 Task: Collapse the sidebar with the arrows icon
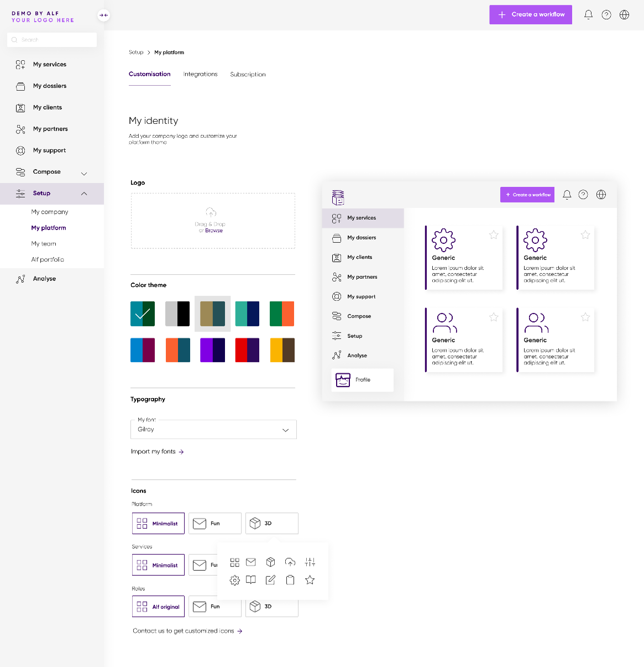[103, 15]
